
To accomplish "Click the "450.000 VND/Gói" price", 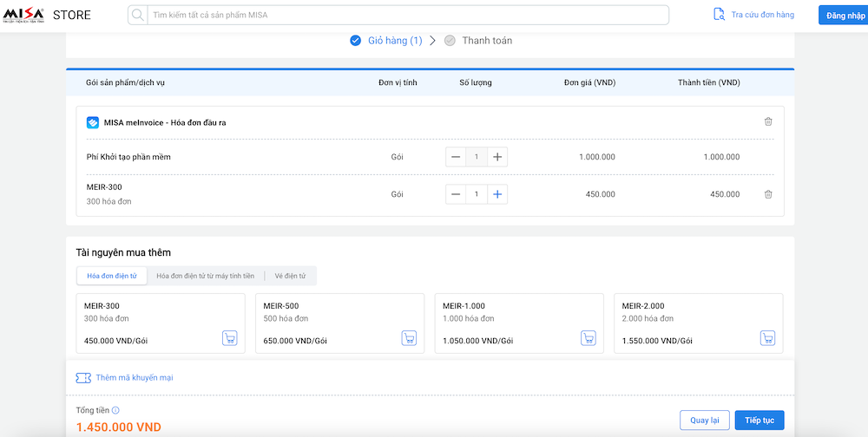I will coord(115,341).
